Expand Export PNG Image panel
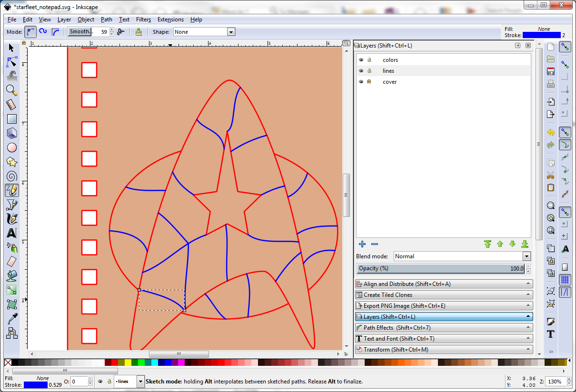Image resolution: width=576 pixels, height=392 pixels. [444, 306]
